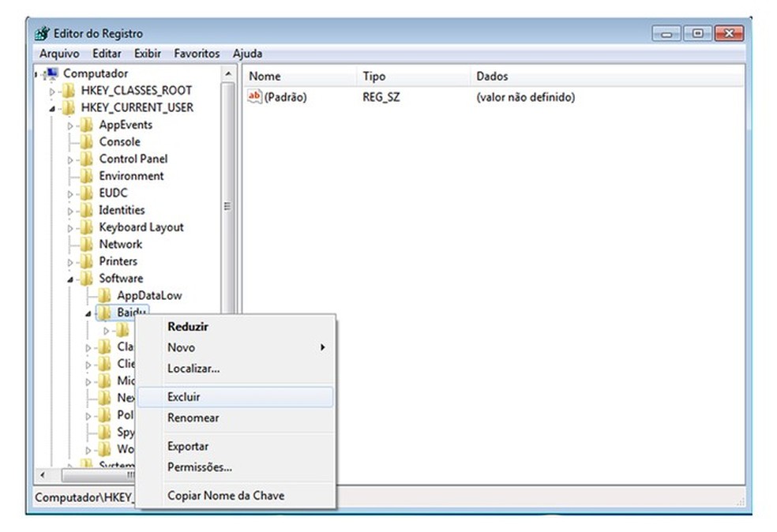777x532 pixels.
Task: Sort by the Nome column header
Action: (300, 77)
